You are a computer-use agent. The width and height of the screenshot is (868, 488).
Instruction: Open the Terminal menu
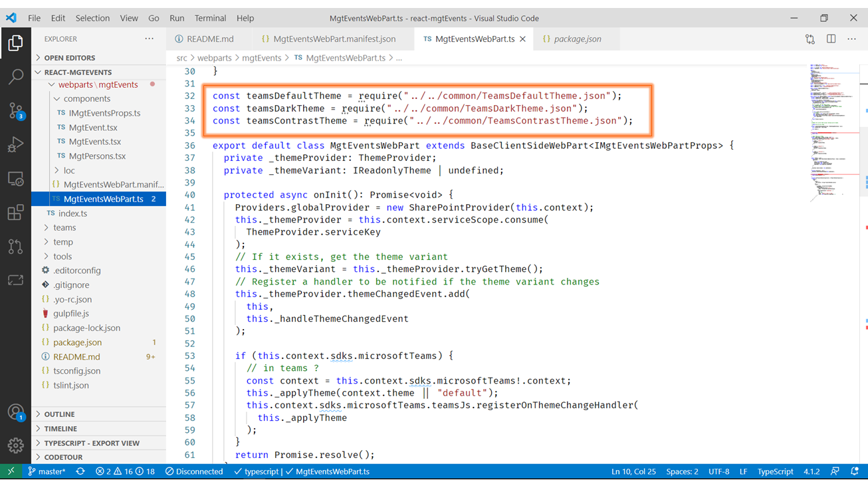pos(210,18)
